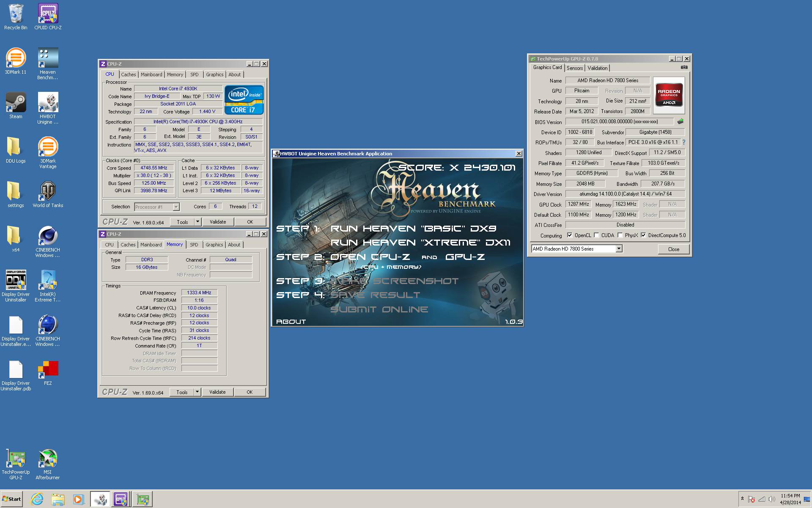
Task: Toggle the CUDA checkbox
Action: click(596, 235)
